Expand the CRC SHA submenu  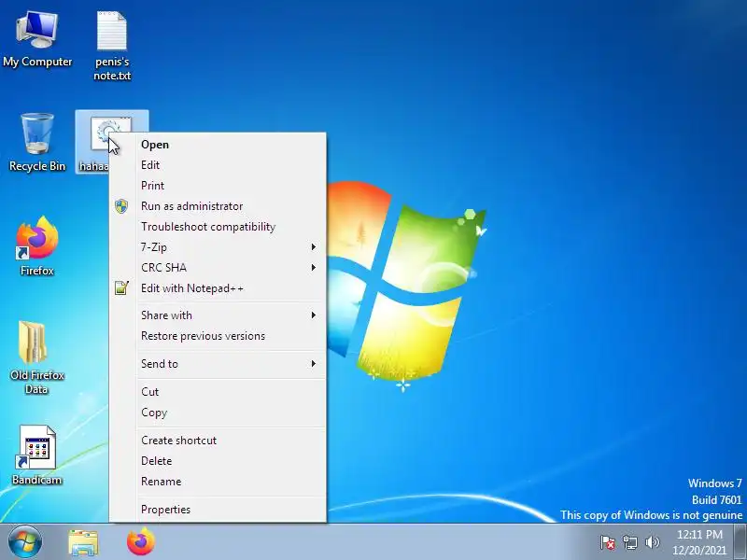pyautogui.click(x=218, y=268)
